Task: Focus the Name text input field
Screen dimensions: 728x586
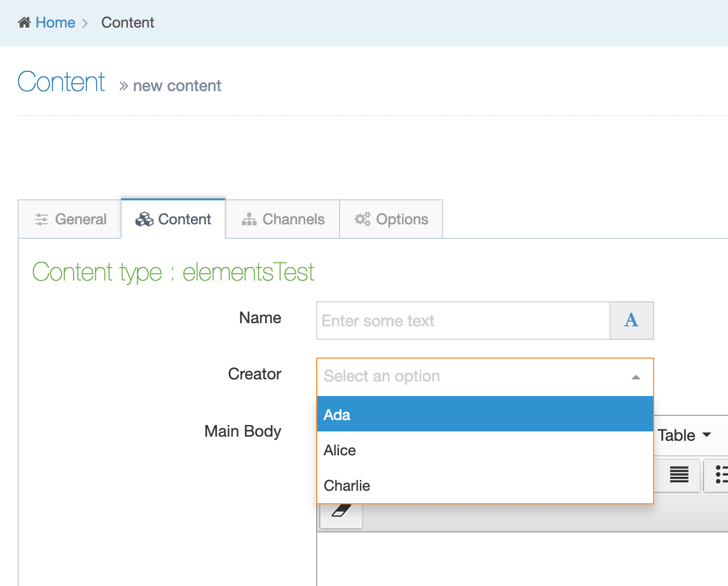Action: pos(463,321)
